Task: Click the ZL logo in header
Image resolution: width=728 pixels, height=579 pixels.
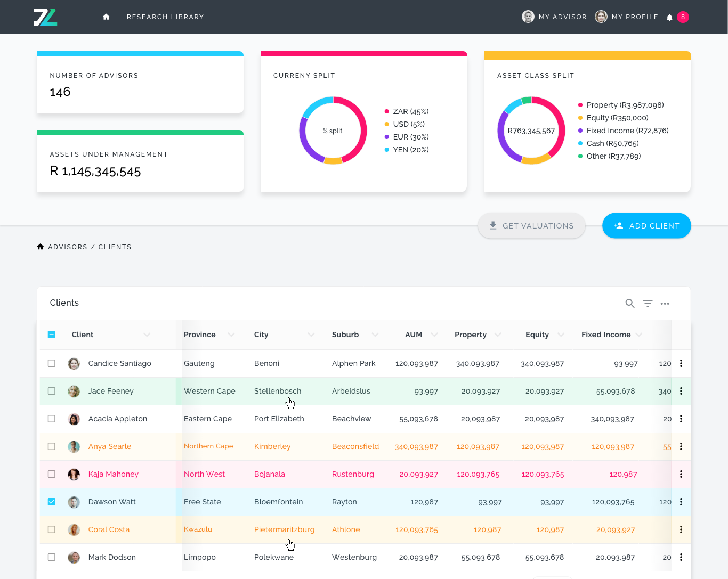Action: point(46,17)
